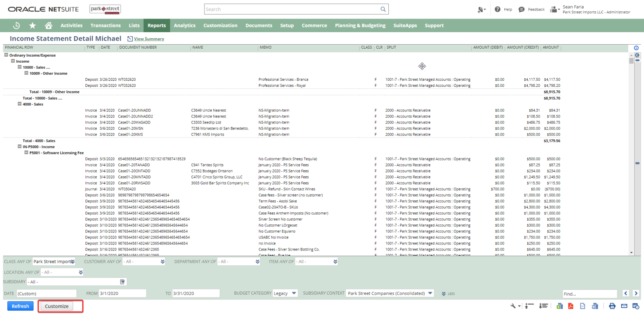Viewport: 644px width, 314px height.
Task: Open the Recent Records clock icon
Action: click(17, 26)
